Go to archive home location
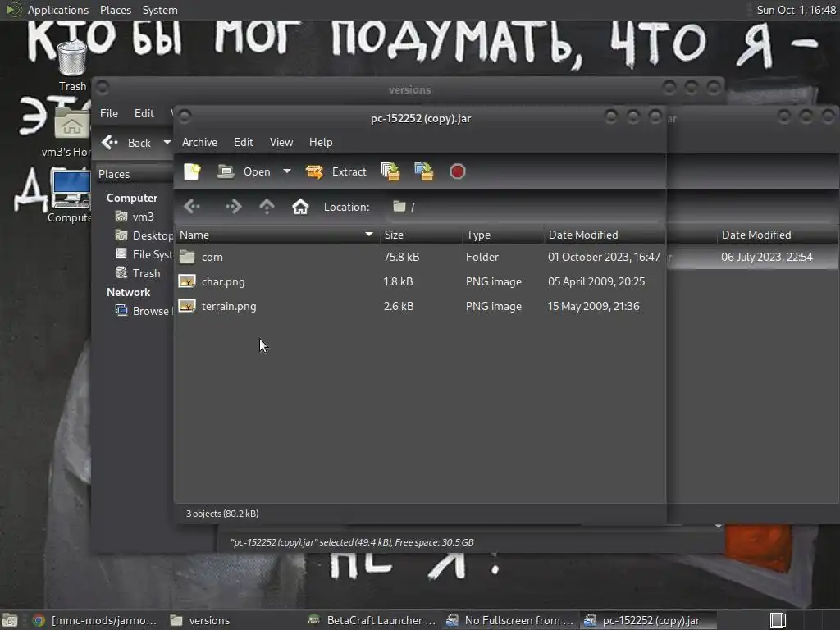Image resolution: width=840 pixels, height=630 pixels. coord(300,206)
